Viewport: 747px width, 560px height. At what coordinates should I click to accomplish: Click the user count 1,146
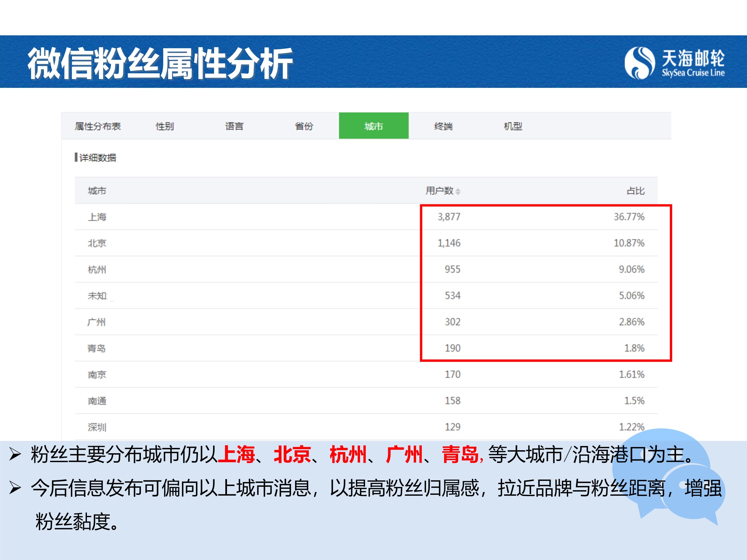[x=449, y=243]
